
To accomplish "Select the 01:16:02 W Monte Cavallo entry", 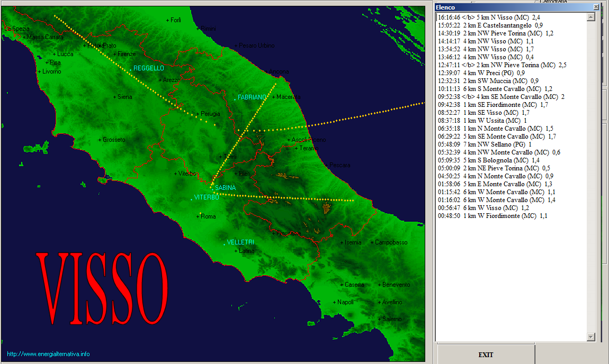I will pyautogui.click(x=496, y=200).
